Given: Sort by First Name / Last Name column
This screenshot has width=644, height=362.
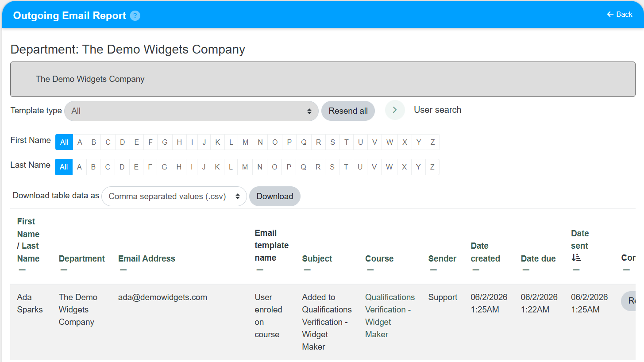Looking at the screenshot, I should click(28, 240).
